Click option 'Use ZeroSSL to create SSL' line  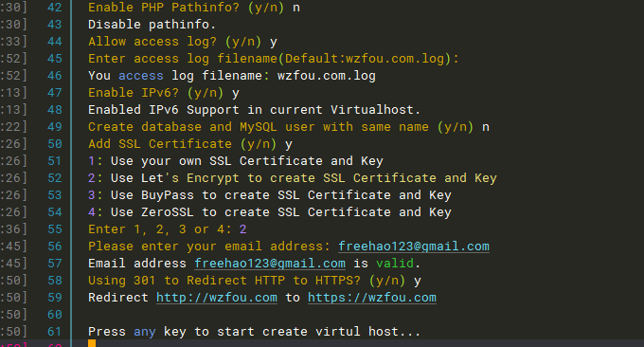click(281, 212)
